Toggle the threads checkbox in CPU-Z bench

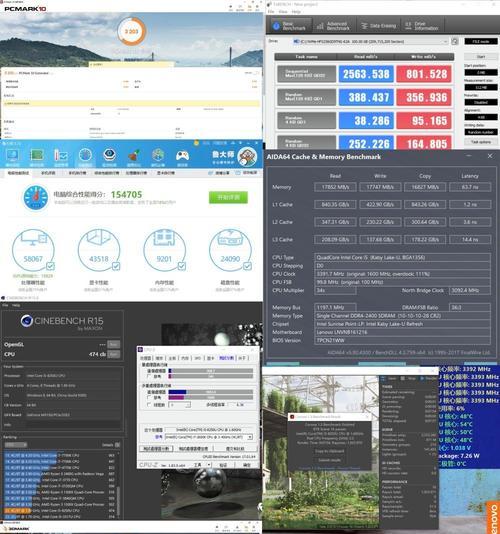click(x=149, y=405)
